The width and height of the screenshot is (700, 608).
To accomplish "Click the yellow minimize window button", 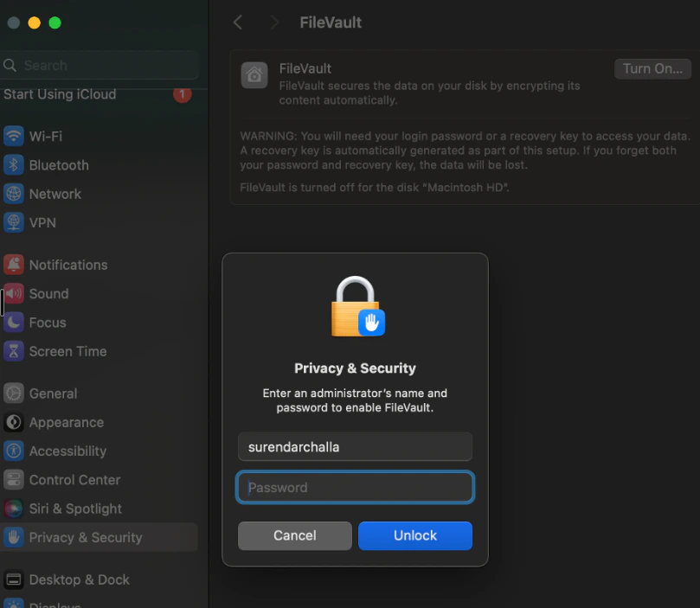I will (x=35, y=22).
